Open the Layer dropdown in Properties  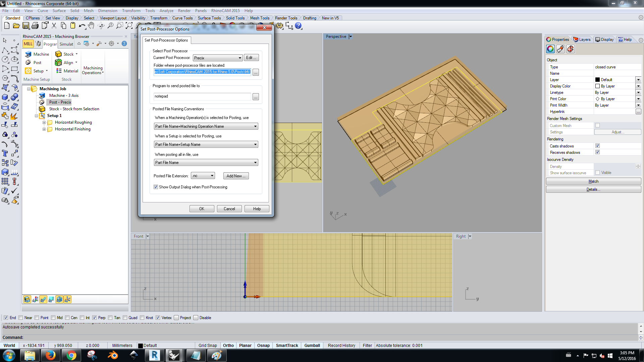coord(638,80)
